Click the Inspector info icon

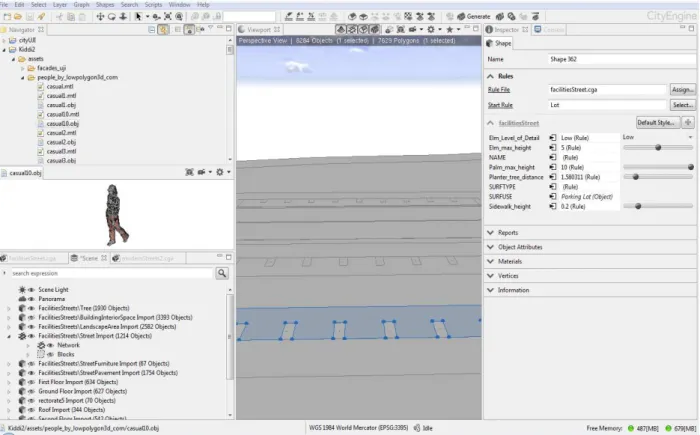click(489, 29)
